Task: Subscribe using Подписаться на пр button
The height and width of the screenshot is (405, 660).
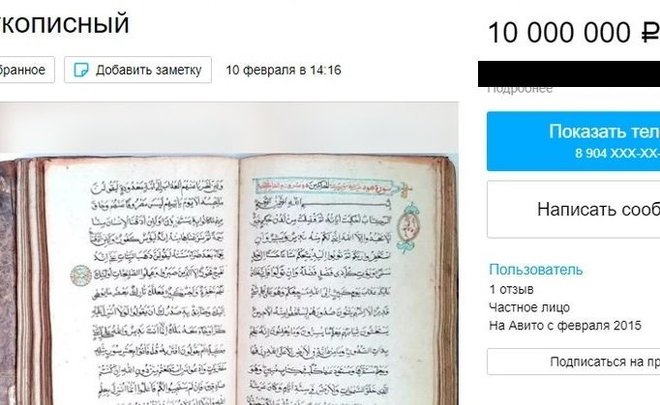Action: pyautogui.click(x=573, y=362)
